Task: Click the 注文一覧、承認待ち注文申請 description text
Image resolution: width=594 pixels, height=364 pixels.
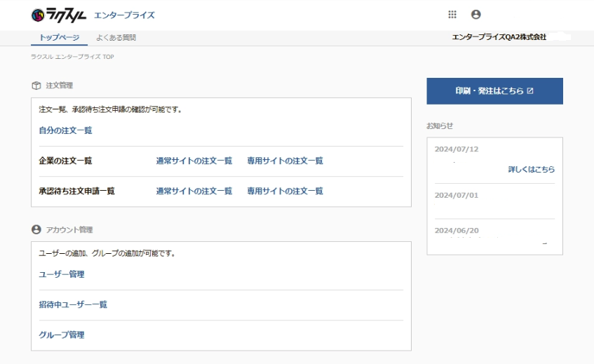Action: (x=110, y=109)
